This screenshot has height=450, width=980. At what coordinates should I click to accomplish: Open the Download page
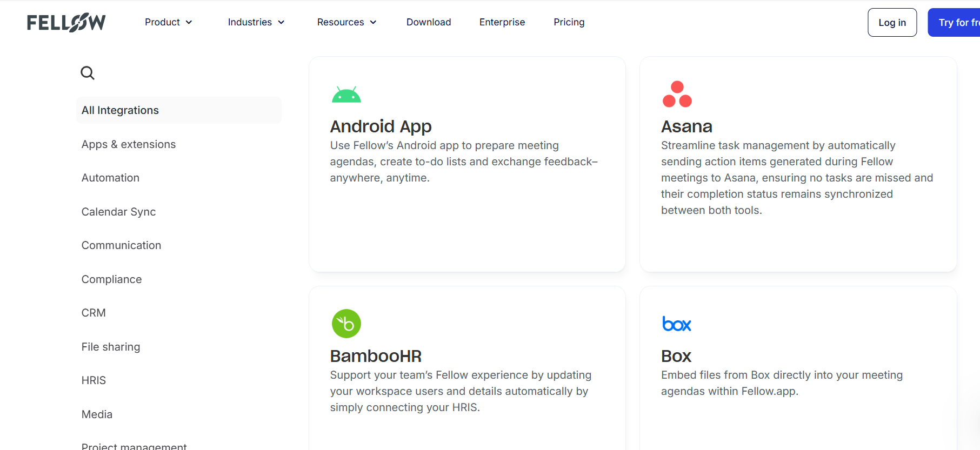(429, 22)
